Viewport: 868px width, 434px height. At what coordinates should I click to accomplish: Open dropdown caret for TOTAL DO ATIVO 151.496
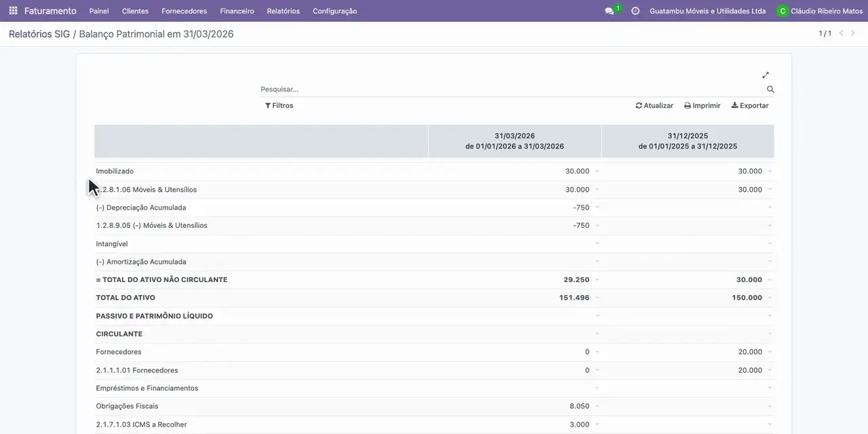click(x=597, y=298)
